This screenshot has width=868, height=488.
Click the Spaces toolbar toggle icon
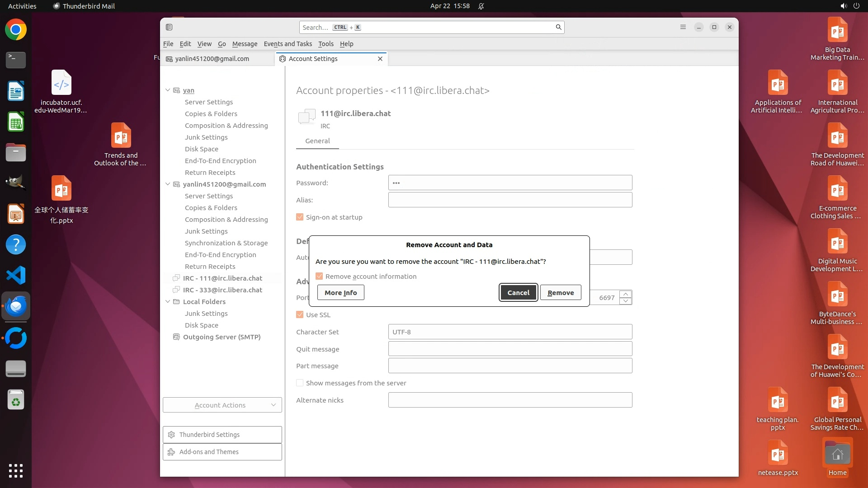[169, 27]
